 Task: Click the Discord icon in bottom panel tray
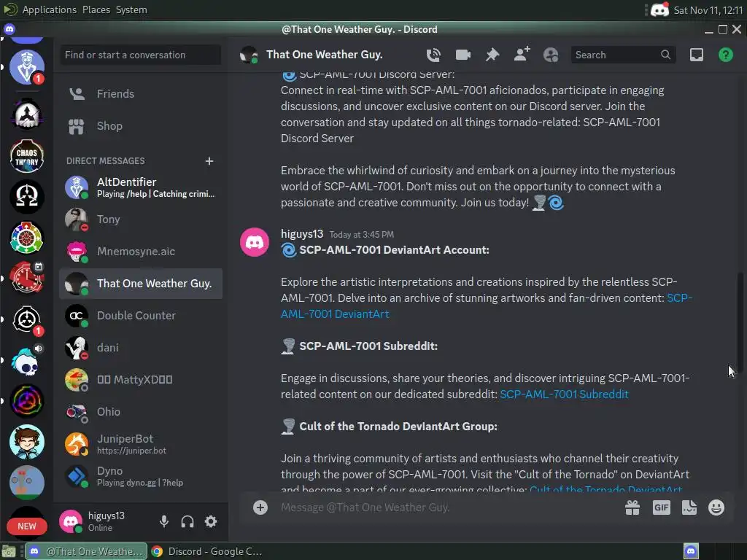click(x=691, y=551)
